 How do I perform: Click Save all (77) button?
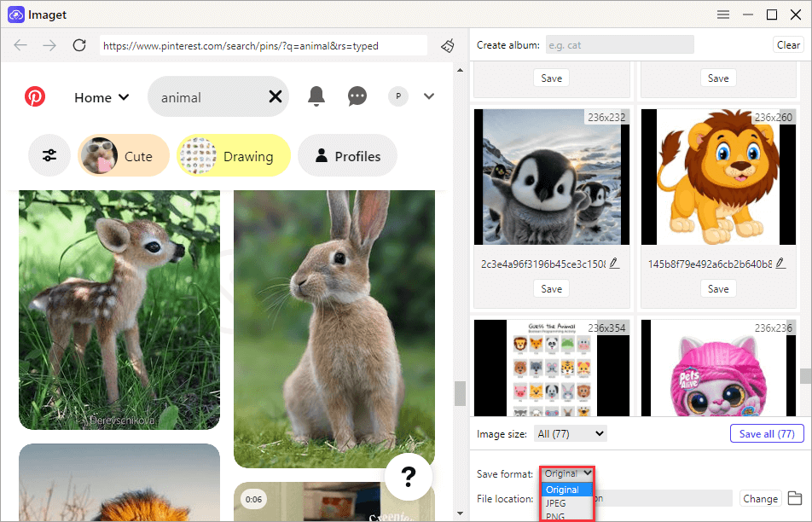click(767, 433)
